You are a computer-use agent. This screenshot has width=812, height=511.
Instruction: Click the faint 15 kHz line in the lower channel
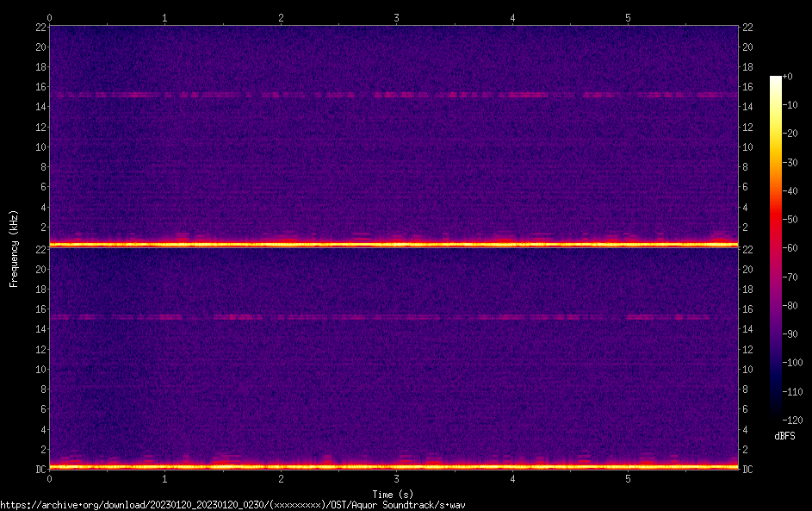click(393, 317)
